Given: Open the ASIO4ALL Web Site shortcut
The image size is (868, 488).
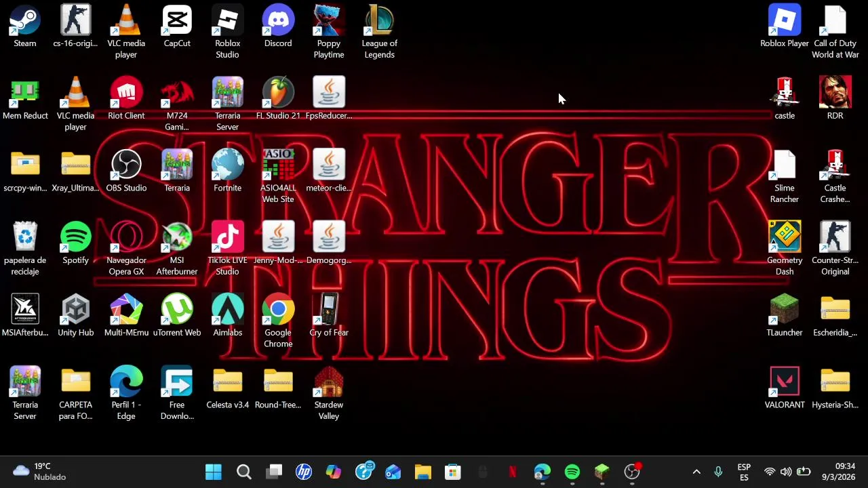Looking at the screenshot, I should tap(278, 176).
